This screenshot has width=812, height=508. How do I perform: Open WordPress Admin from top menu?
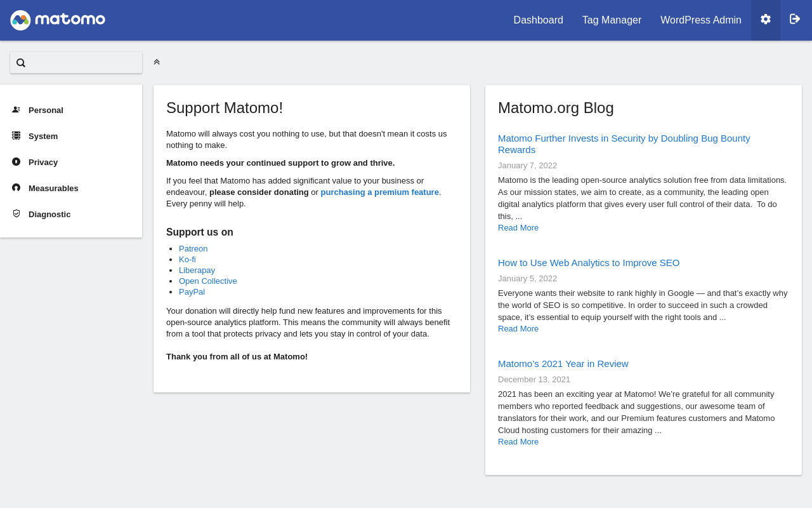[700, 20]
